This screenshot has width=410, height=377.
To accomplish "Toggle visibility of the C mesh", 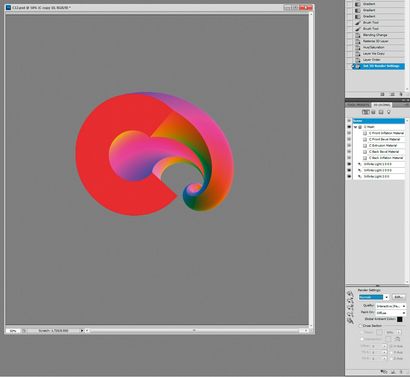I will [349, 127].
